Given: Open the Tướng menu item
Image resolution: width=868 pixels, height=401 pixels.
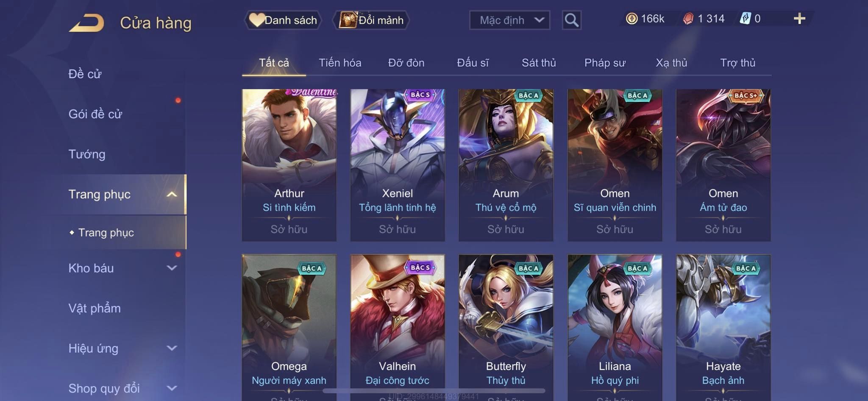Looking at the screenshot, I should tap(87, 154).
